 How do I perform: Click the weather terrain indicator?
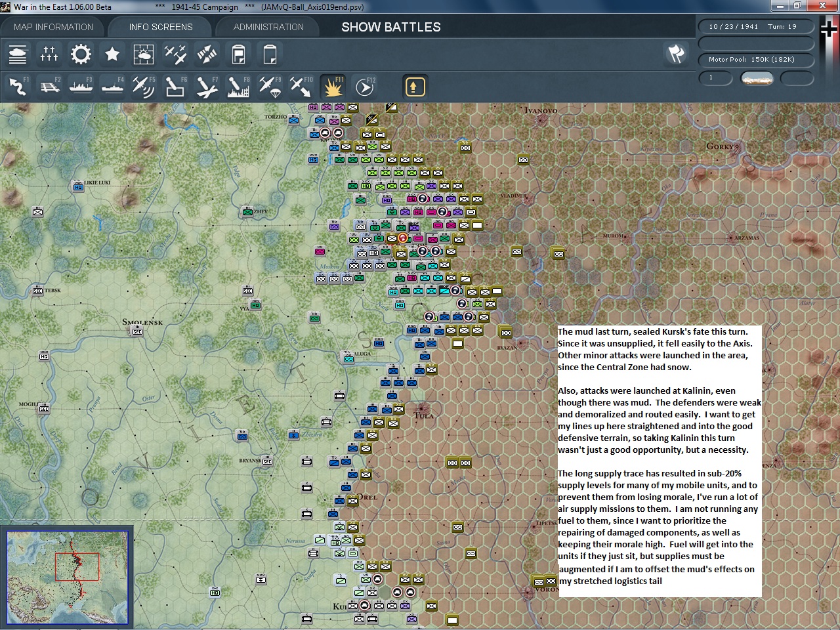point(757,78)
